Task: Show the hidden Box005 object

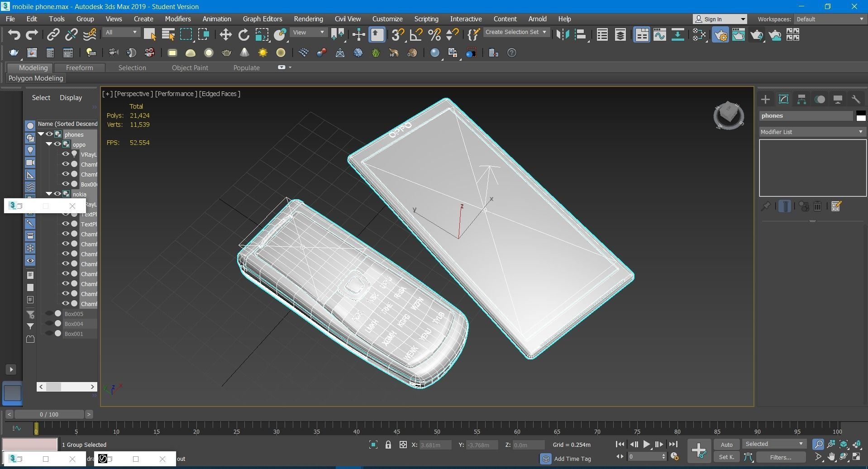Action: click(49, 313)
